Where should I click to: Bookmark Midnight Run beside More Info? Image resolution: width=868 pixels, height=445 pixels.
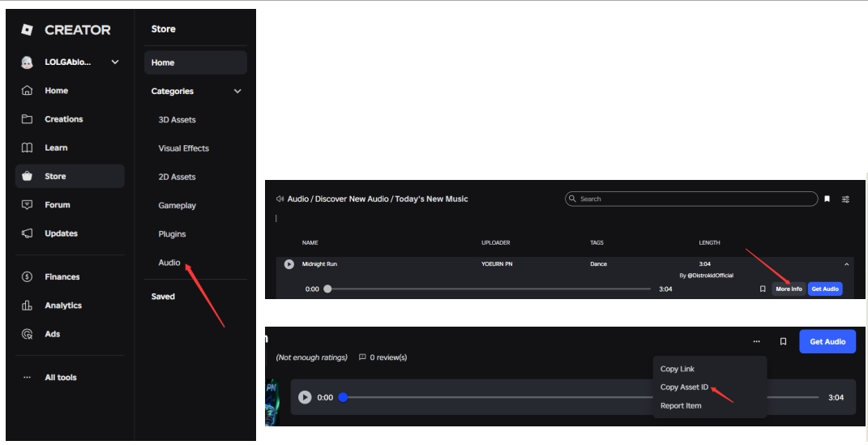coord(763,289)
